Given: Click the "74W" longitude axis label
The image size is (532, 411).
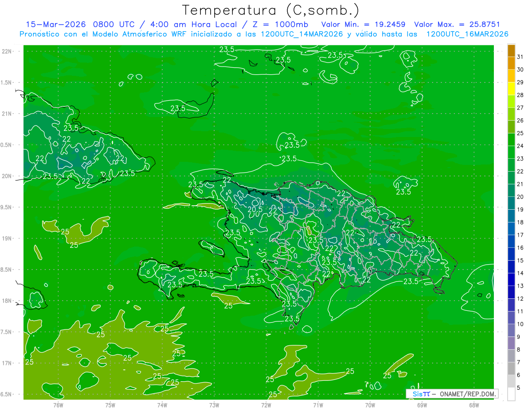Looking at the screenshot, I should tap(162, 405).
